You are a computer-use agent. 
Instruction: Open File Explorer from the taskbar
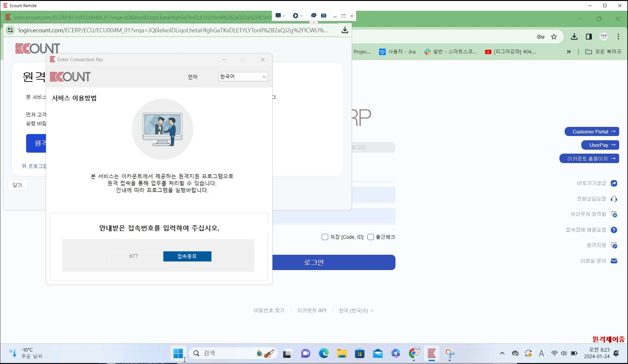tap(342, 353)
